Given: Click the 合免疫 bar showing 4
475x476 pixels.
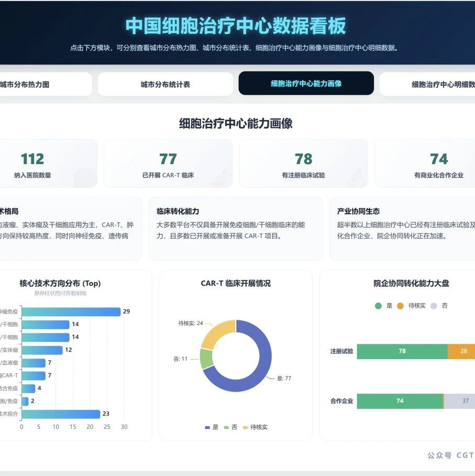Looking at the screenshot, I should 28,388.
